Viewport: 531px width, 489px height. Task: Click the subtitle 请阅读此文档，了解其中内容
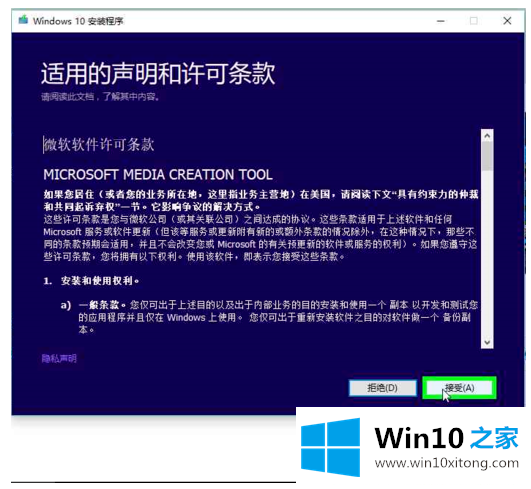[x=101, y=97]
